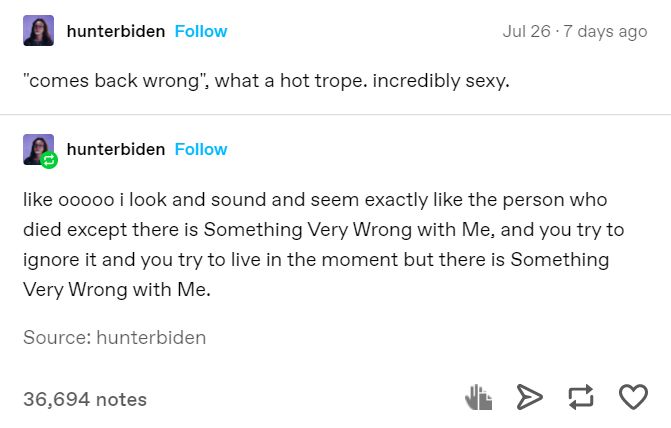Open the hunterbiden link in the Source line

pos(151,337)
